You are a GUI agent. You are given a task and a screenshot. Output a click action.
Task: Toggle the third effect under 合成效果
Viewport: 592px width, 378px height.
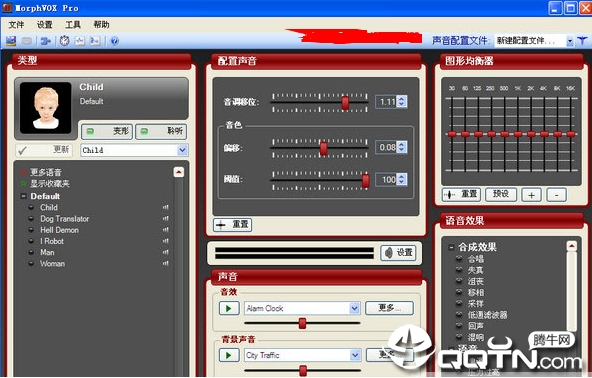coord(459,281)
